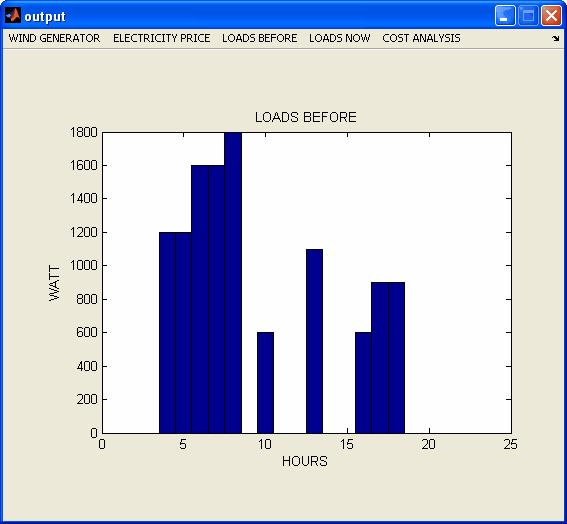Minimize the output window
Viewport: 567px width, 524px height.
pyautogui.click(x=505, y=16)
